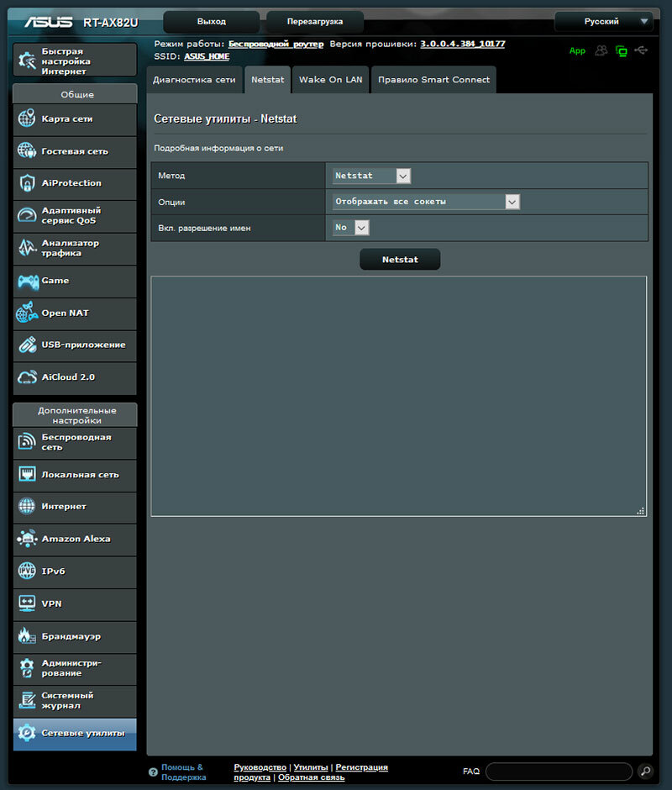Select the Netstat tab

267,80
